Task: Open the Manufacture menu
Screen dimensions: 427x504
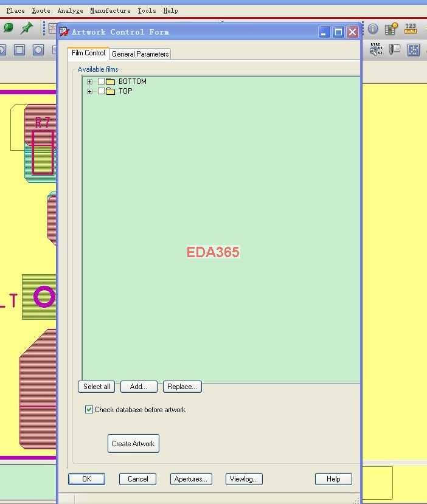Action: [110, 10]
